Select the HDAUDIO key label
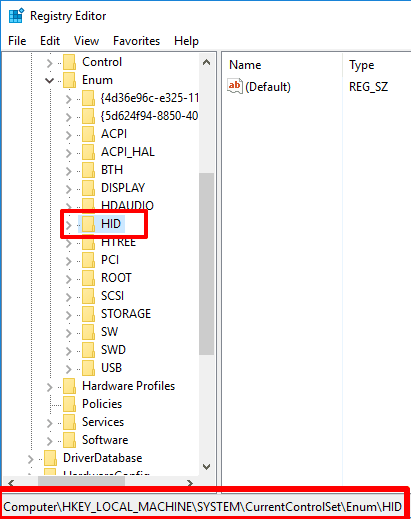The width and height of the screenshot is (411, 519). pos(127,206)
